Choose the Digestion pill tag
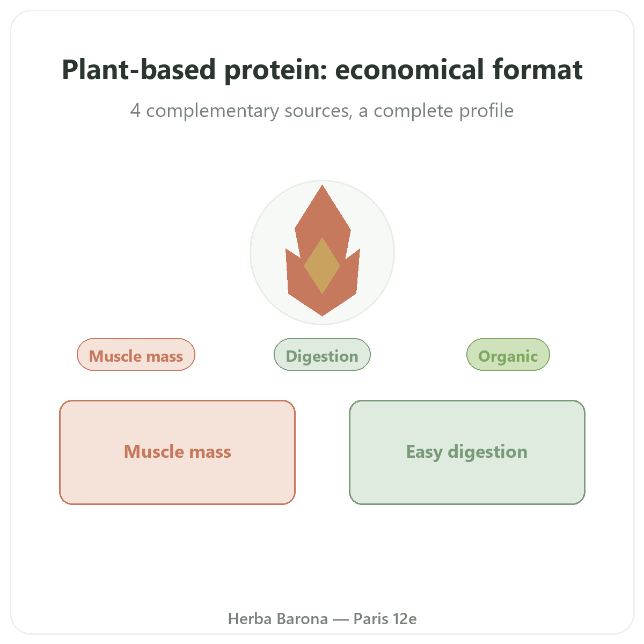 [x=322, y=355]
